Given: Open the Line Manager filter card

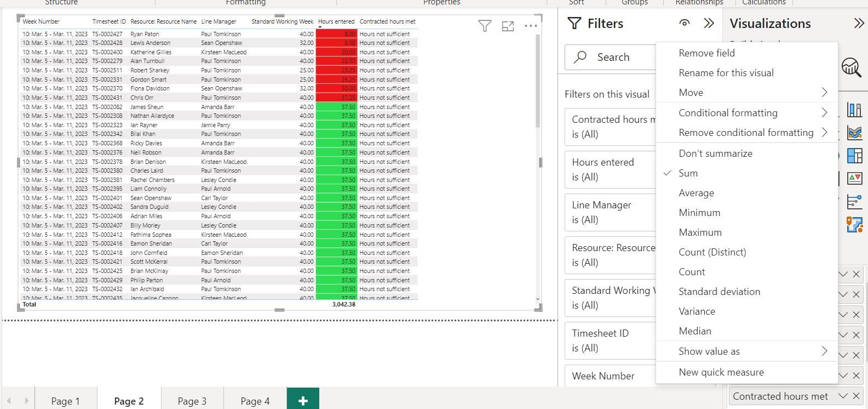Looking at the screenshot, I should tap(610, 212).
